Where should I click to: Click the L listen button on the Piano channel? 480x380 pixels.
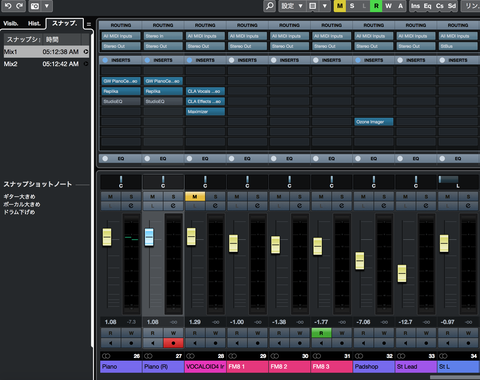[x=110, y=206]
